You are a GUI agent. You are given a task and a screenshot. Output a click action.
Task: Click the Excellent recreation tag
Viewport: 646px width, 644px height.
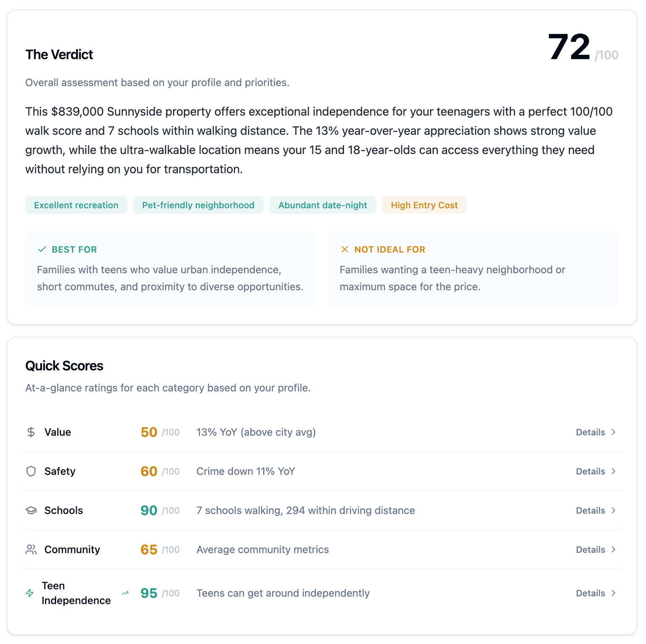click(x=76, y=205)
